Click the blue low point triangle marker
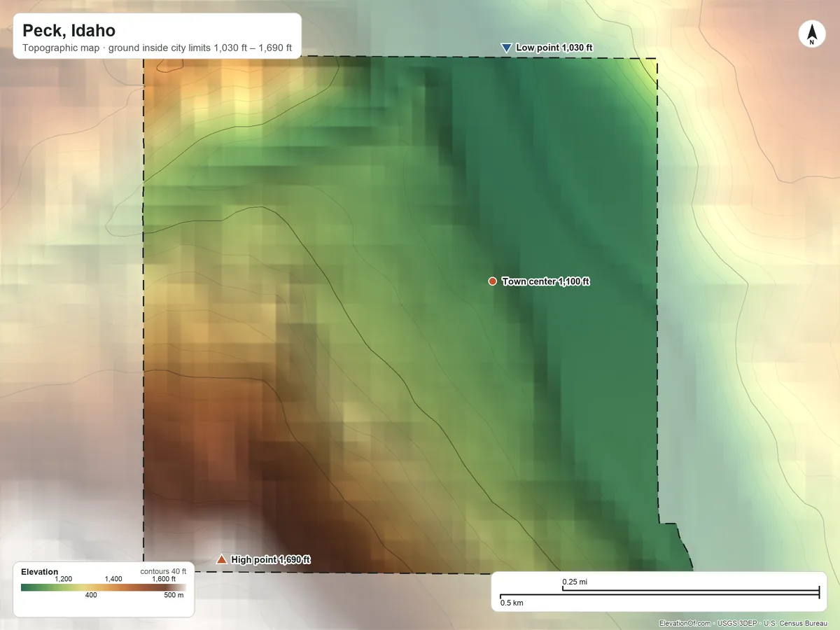840x630 pixels. [x=506, y=48]
